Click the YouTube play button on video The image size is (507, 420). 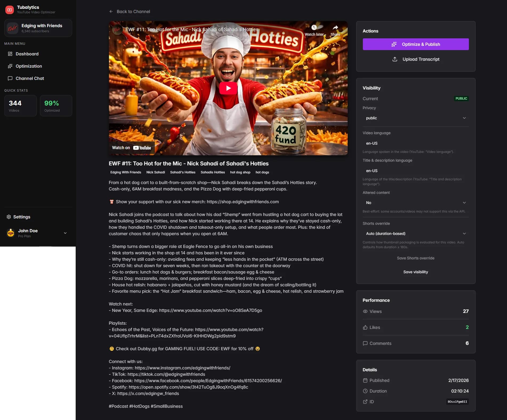pyautogui.click(x=228, y=88)
